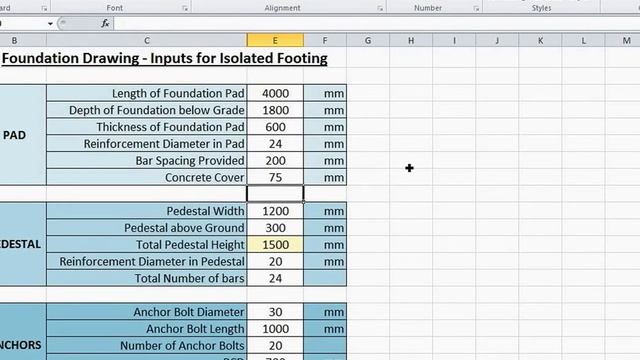Click the PEDESTAL section header cell
The width and height of the screenshot is (640, 360).
pyautogui.click(x=23, y=244)
